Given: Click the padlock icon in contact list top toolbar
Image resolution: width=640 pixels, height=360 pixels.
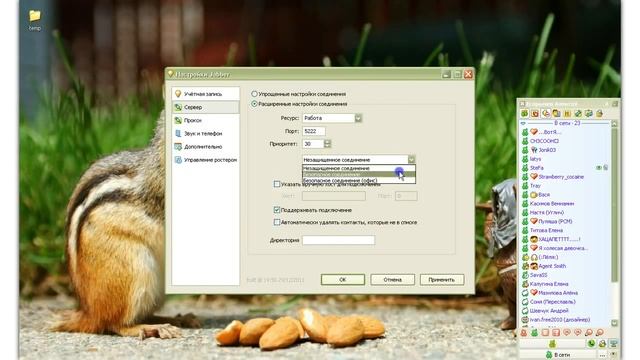Looking at the screenshot, I should click(599, 113).
